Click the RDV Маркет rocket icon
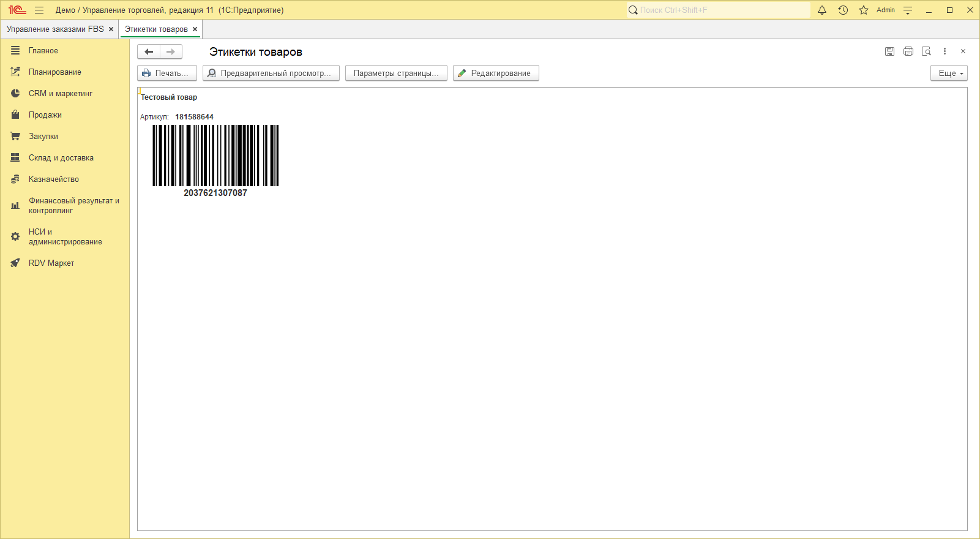The height and width of the screenshot is (539, 980). pyautogui.click(x=15, y=263)
